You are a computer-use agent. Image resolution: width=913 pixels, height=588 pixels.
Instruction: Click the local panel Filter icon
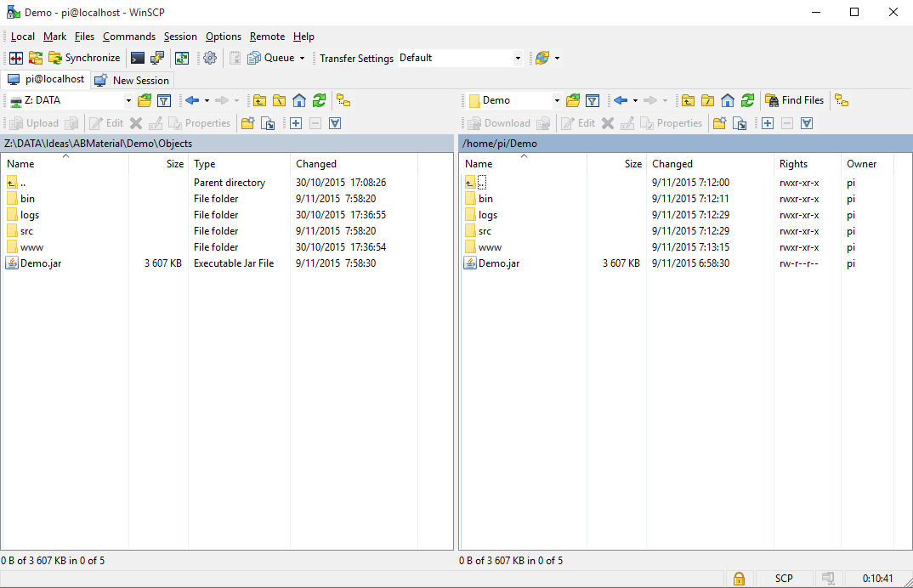(x=164, y=101)
